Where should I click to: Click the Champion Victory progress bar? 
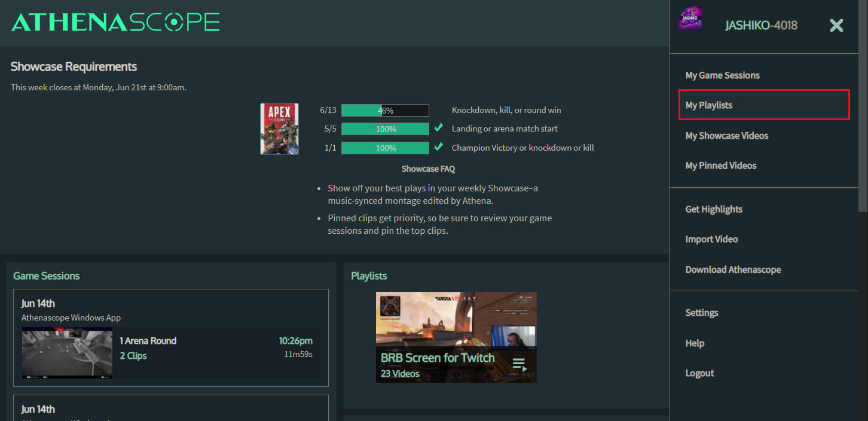385,148
